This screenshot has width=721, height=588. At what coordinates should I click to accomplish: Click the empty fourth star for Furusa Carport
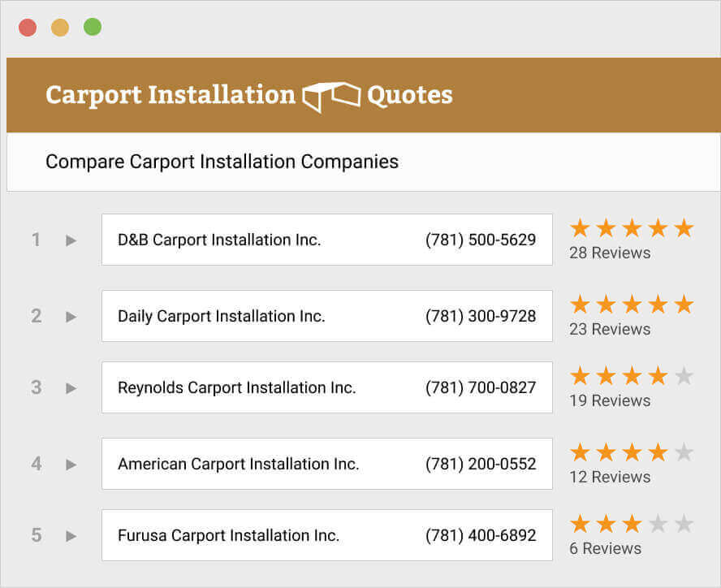click(x=659, y=524)
